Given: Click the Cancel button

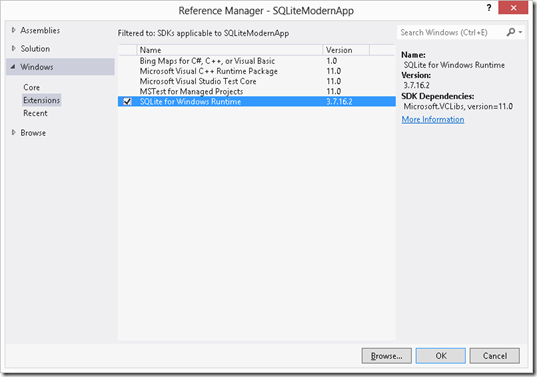Looking at the screenshot, I should click(x=495, y=356).
